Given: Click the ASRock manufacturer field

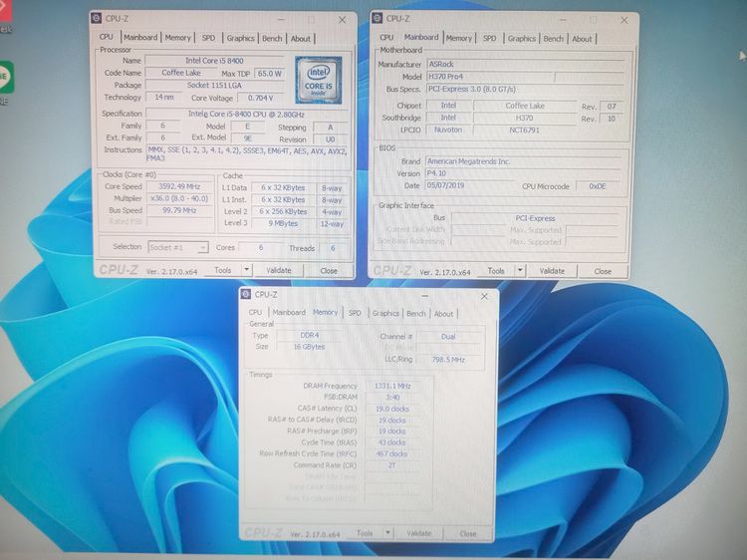Looking at the screenshot, I should click(525, 64).
